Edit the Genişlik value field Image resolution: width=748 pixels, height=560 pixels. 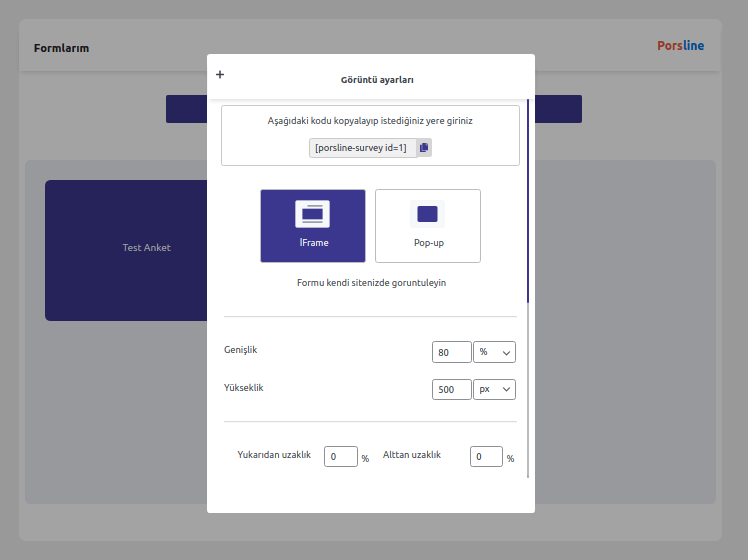pyautogui.click(x=452, y=352)
